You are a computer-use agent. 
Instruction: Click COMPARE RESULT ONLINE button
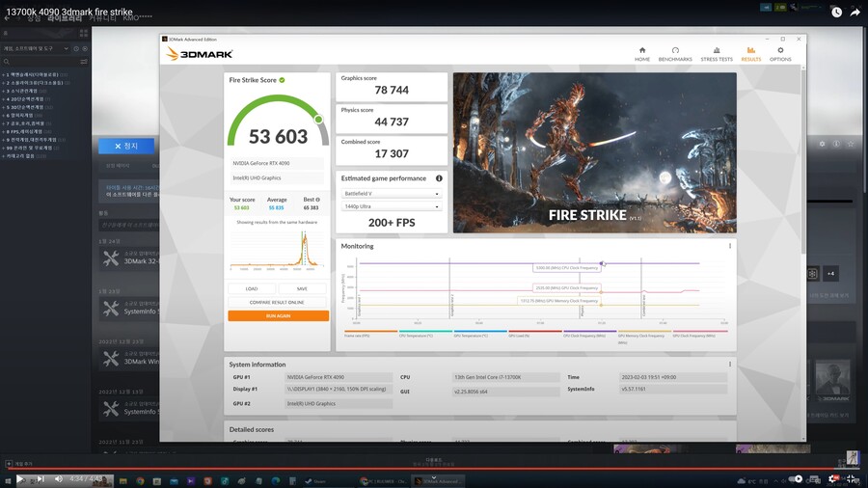tap(277, 302)
